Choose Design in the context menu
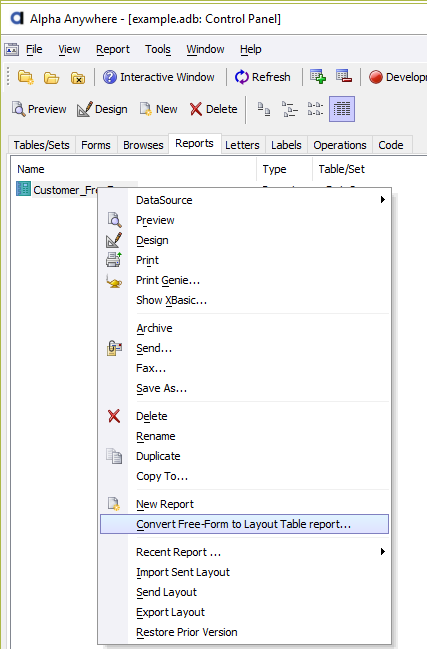This screenshot has height=649, width=427. [244, 240]
